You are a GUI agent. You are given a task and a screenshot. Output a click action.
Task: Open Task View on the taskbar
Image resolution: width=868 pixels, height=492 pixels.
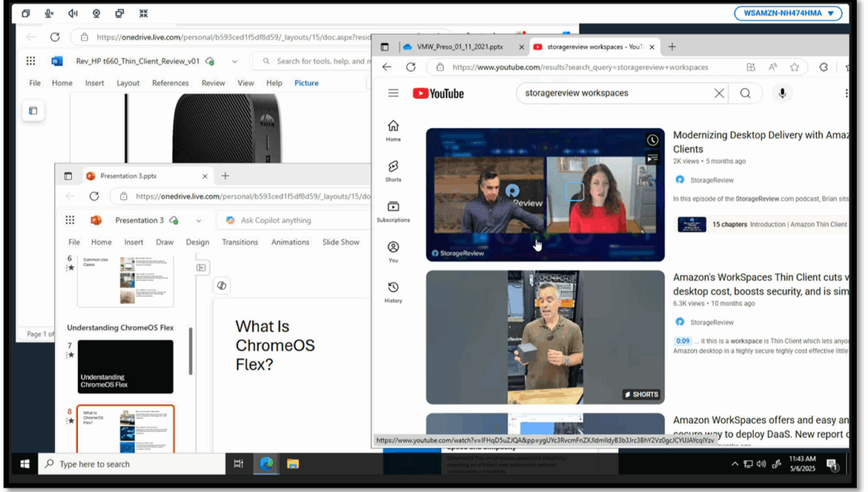coord(239,464)
